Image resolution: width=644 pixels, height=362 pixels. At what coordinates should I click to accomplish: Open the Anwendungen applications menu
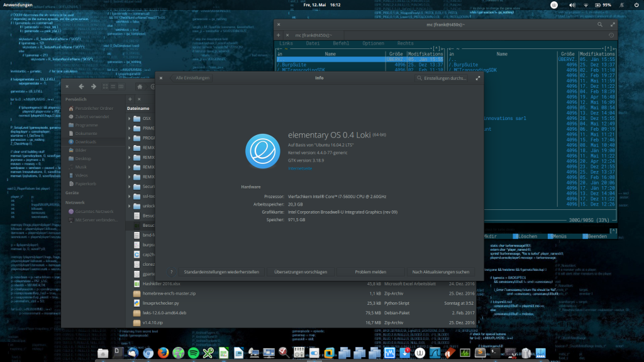pyautogui.click(x=18, y=5)
